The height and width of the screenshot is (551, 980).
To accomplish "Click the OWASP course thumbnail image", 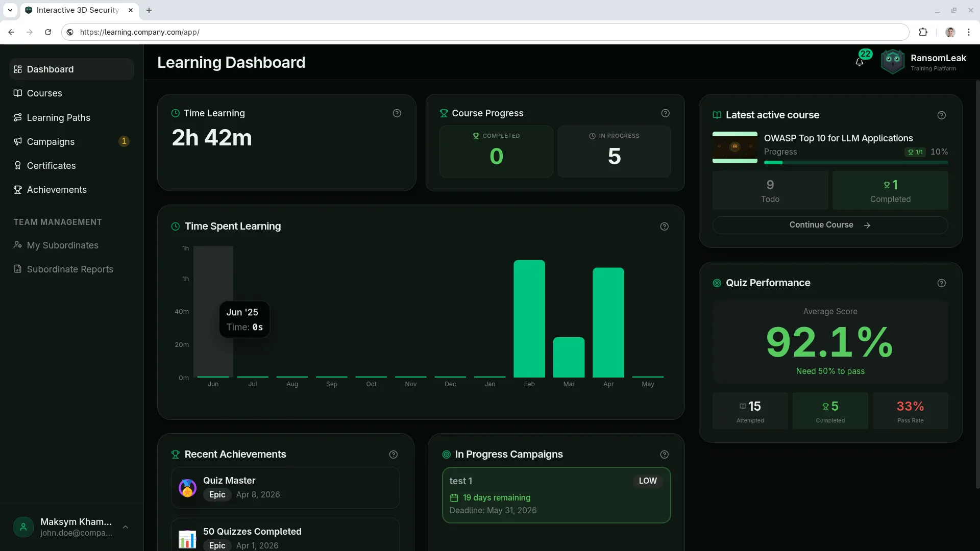I will tap(735, 147).
